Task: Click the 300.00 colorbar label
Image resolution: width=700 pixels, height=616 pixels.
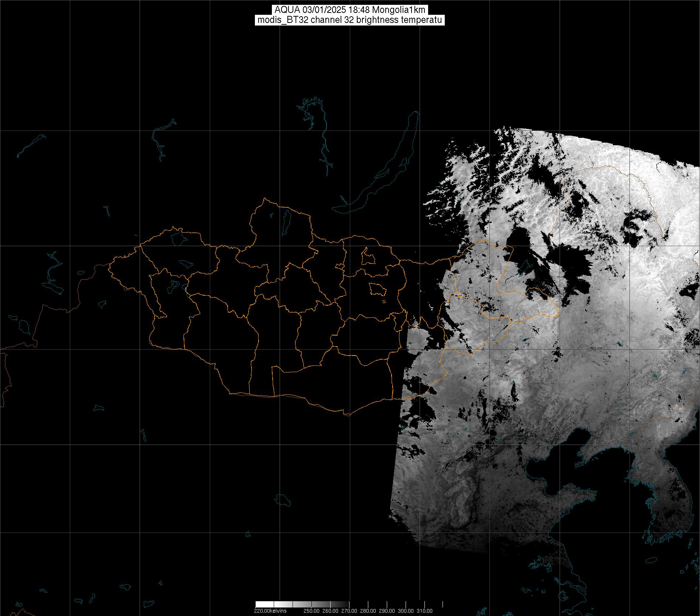Action: (x=406, y=611)
